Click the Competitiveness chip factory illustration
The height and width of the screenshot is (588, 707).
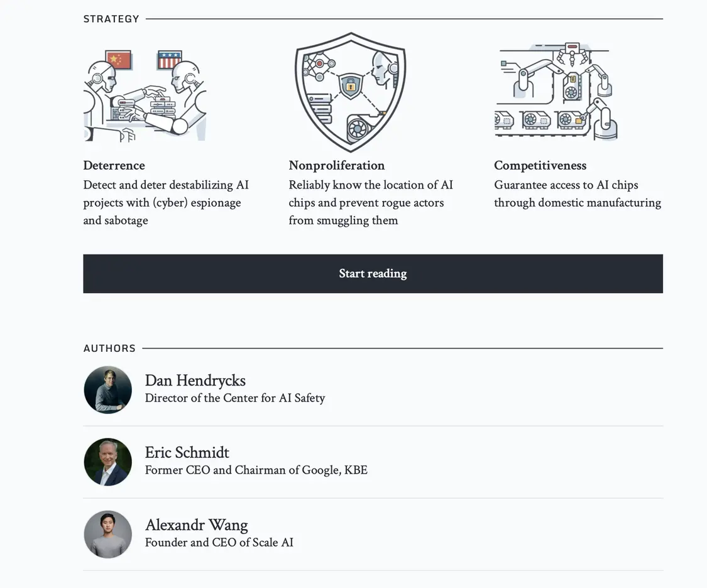[x=556, y=92]
